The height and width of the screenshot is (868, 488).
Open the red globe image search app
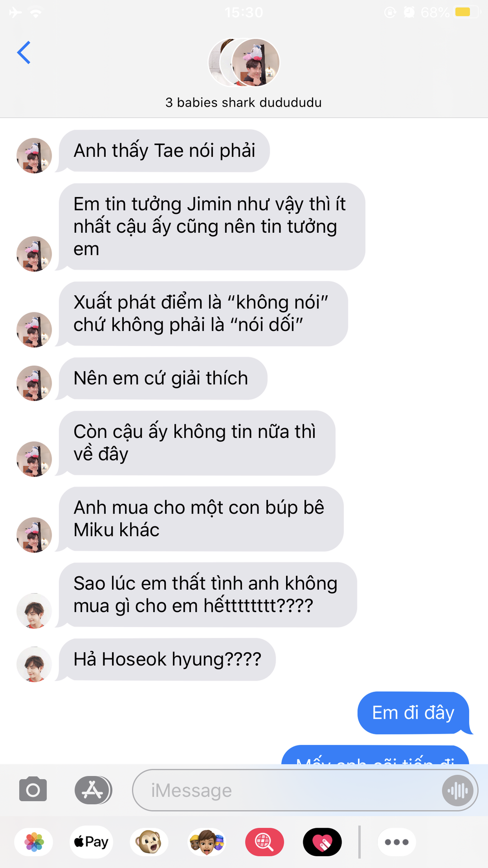(264, 842)
